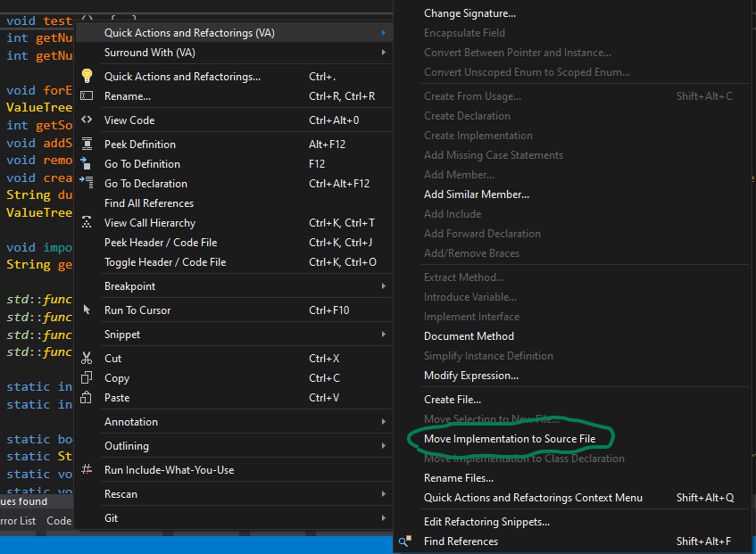The width and height of the screenshot is (756, 554).
Task: Choose Peek Header / Code File
Action: pyautogui.click(x=161, y=243)
